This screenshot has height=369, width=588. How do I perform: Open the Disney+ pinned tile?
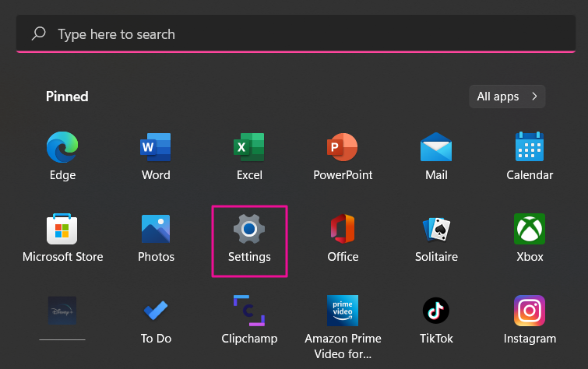[62, 311]
